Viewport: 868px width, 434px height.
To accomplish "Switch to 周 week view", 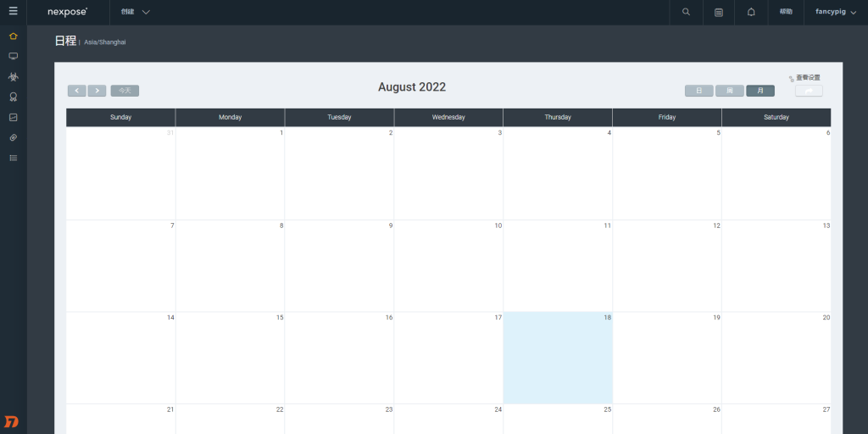I will [x=730, y=91].
